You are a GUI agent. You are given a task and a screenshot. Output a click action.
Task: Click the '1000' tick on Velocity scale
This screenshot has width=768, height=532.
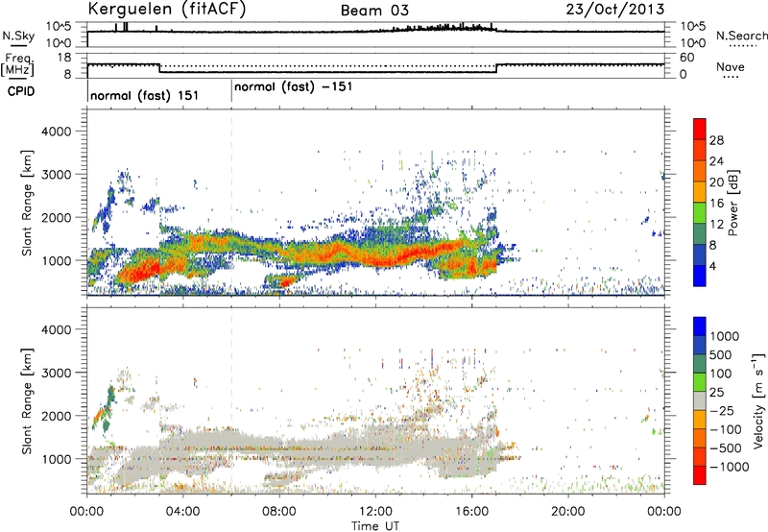click(x=725, y=336)
